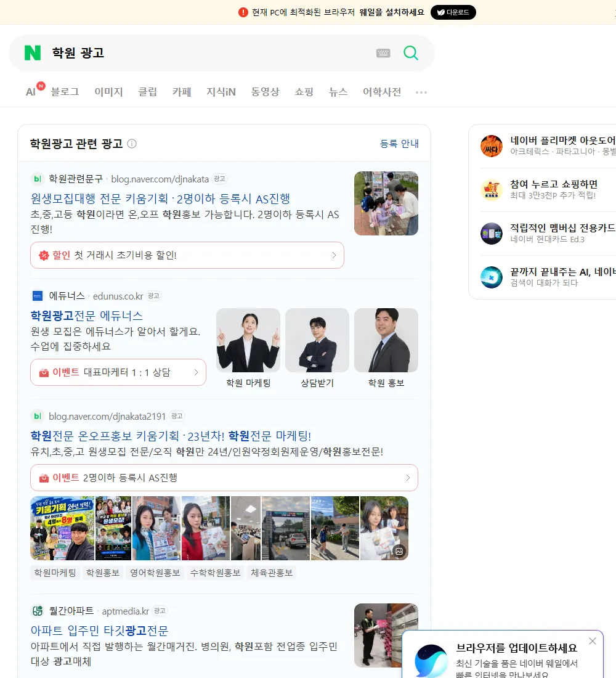616x678 pixels.
Task: Expand the 대표마케터 1:1 상담 chevron
Action: (x=196, y=372)
